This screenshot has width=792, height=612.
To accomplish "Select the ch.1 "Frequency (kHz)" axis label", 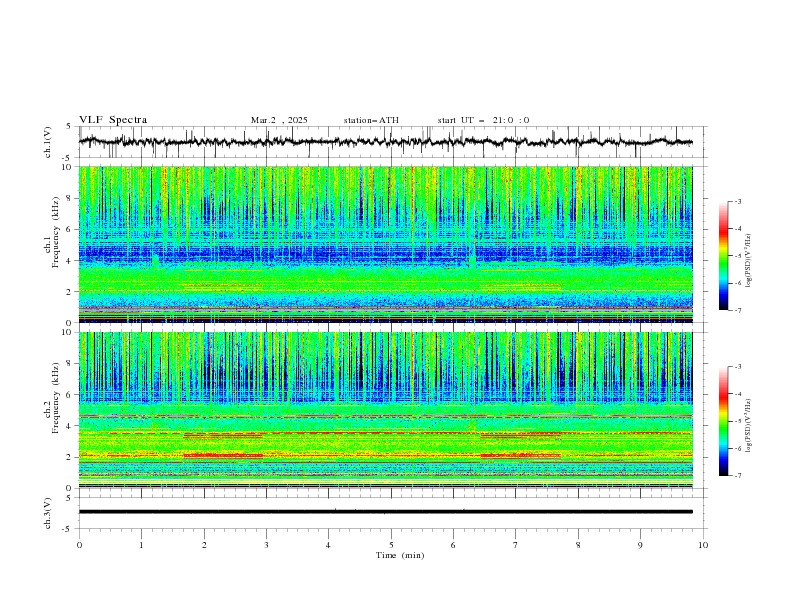I will [56, 232].
